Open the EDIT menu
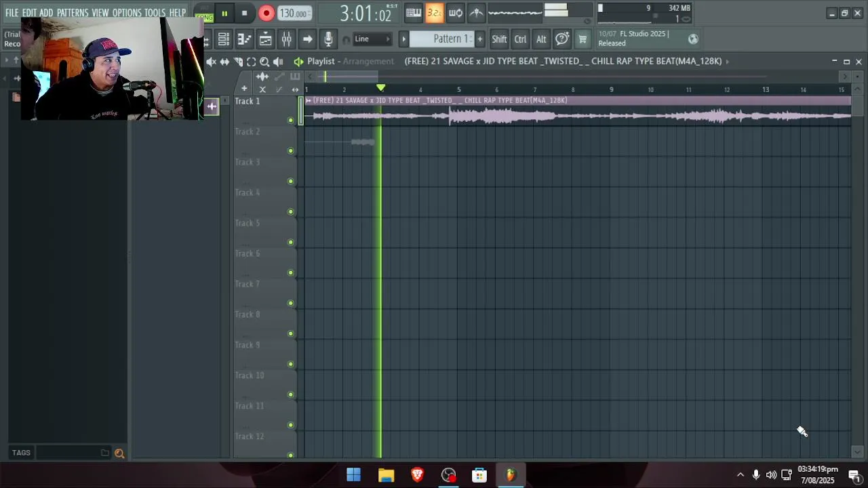The height and width of the screenshot is (488, 868). tap(29, 13)
